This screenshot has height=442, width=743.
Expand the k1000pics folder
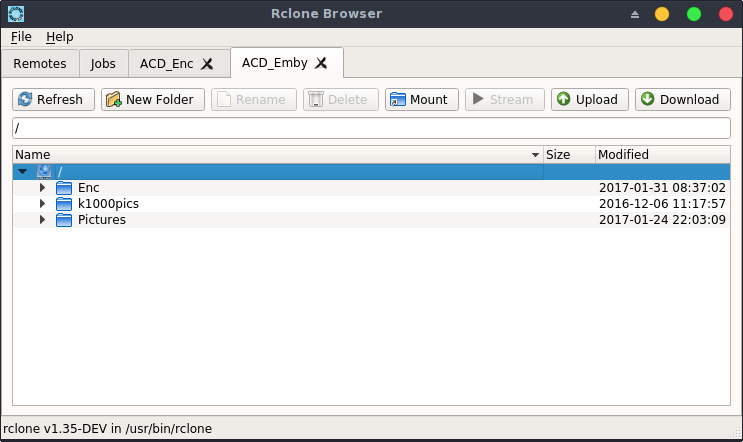point(42,204)
